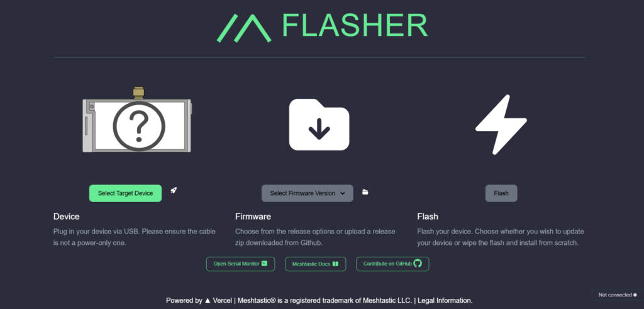This screenshot has width=644, height=309.
Task: Click Contribute on GitHub link
Action: 392,264
